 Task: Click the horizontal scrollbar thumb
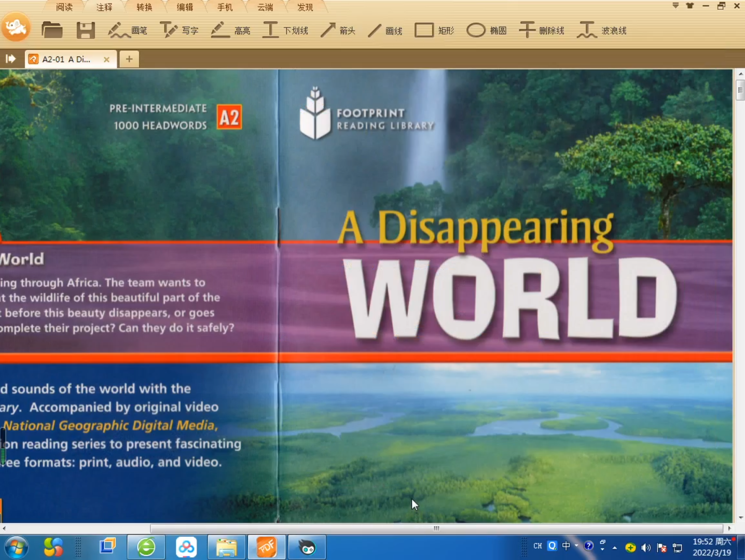tap(436, 528)
